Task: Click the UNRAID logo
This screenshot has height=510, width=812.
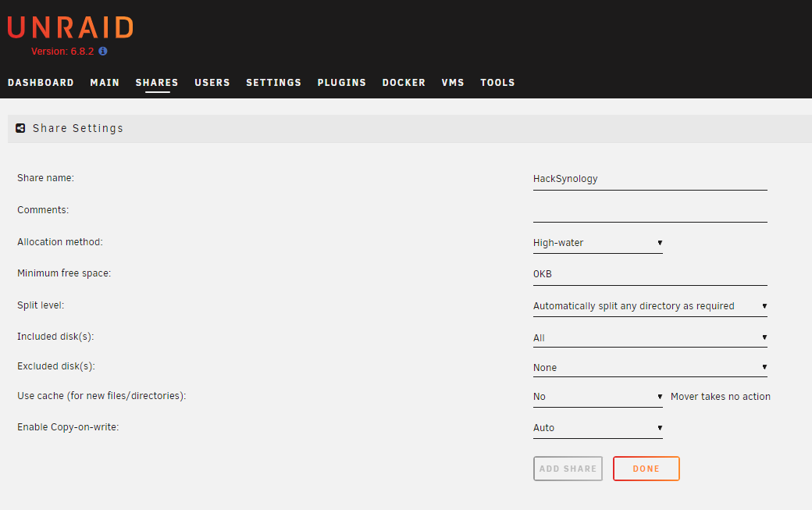Action: click(x=70, y=28)
